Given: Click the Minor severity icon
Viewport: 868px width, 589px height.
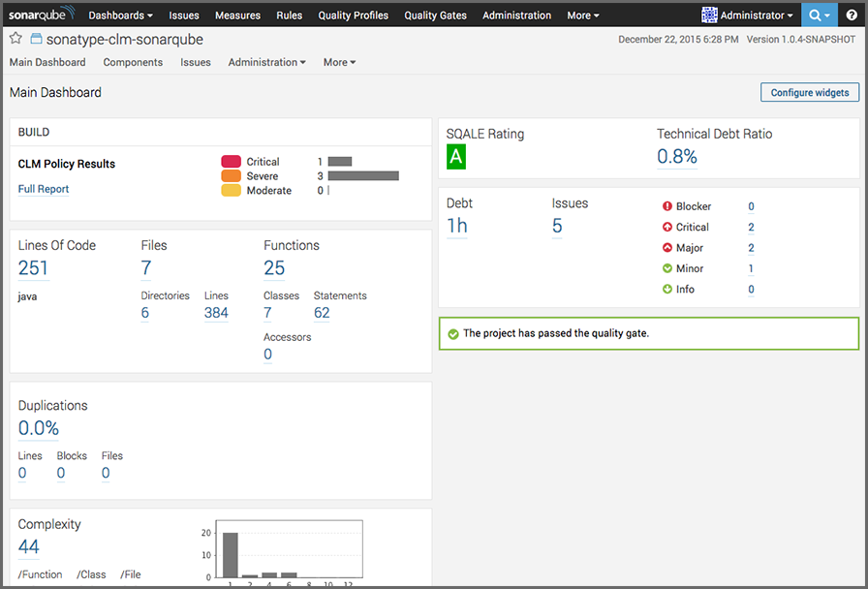Looking at the screenshot, I should pyautogui.click(x=667, y=268).
